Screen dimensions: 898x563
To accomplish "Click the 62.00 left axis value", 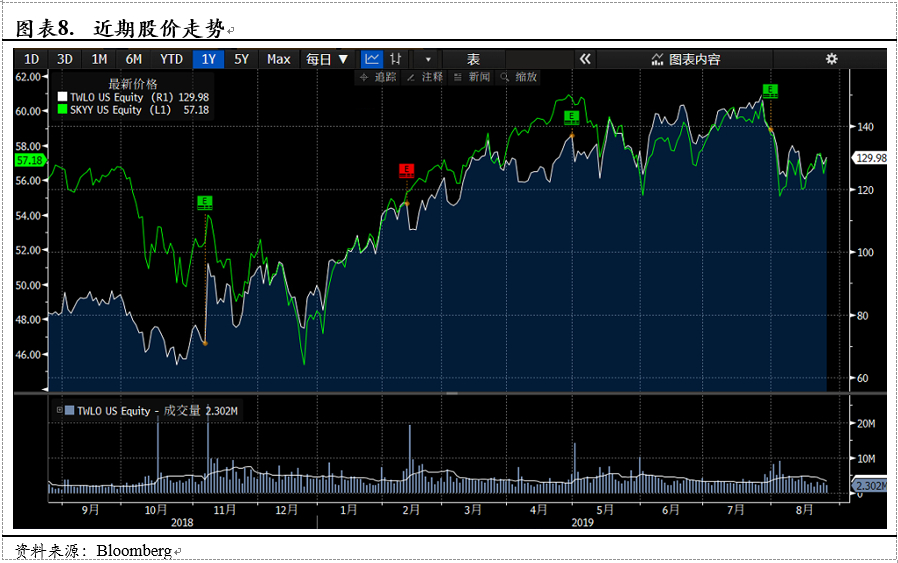I will [27, 77].
